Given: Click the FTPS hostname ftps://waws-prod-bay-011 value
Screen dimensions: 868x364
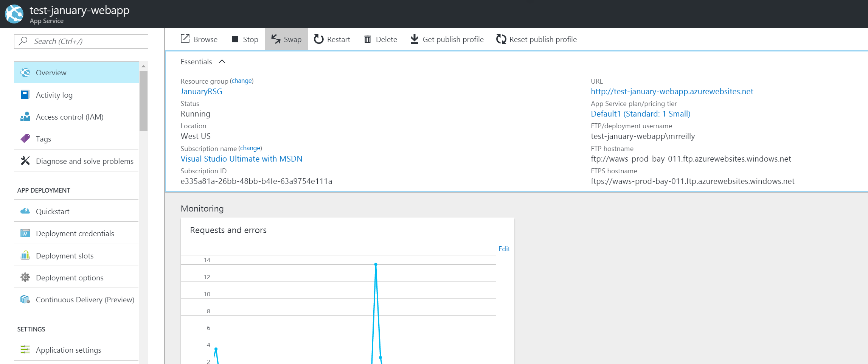Looking at the screenshot, I should click(693, 181).
